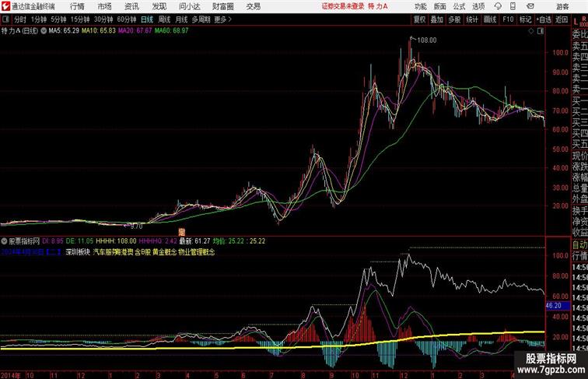Open the 市场 menu
This screenshot has height=379, width=588.
point(105,6)
